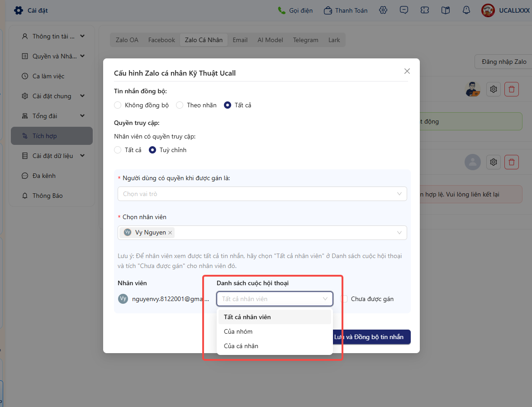The height and width of the screenshot is (407, 532).
Task: Click the UCALLXXX user avatar
Action: pos(488,10)
